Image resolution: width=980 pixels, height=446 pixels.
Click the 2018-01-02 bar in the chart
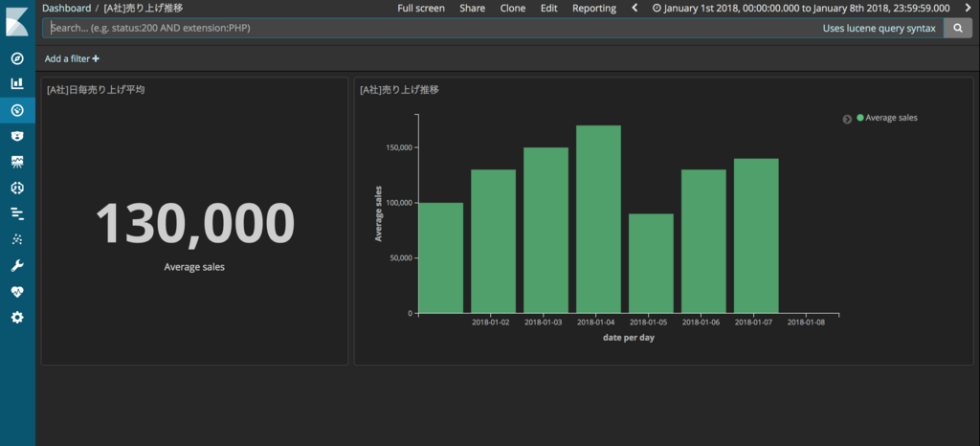pos(493,241)
